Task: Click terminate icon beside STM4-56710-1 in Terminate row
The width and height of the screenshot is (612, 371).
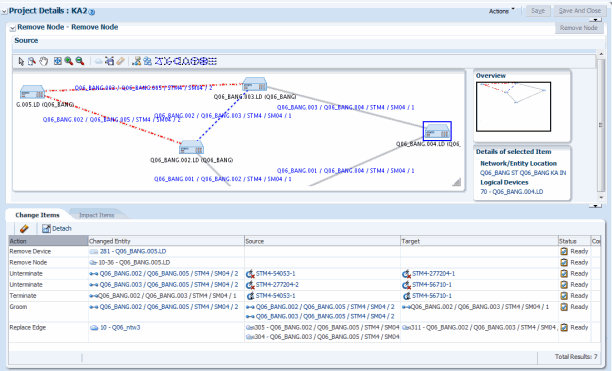Action: tap(406, 296)
